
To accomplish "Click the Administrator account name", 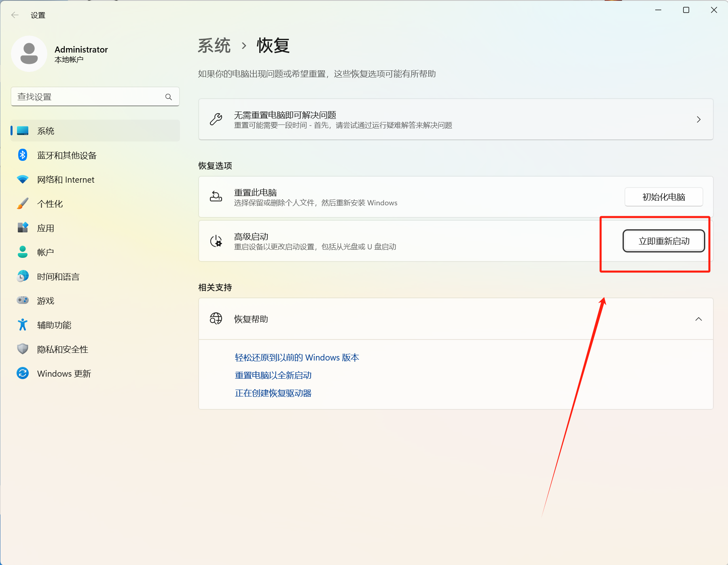I will pos(81,49).
